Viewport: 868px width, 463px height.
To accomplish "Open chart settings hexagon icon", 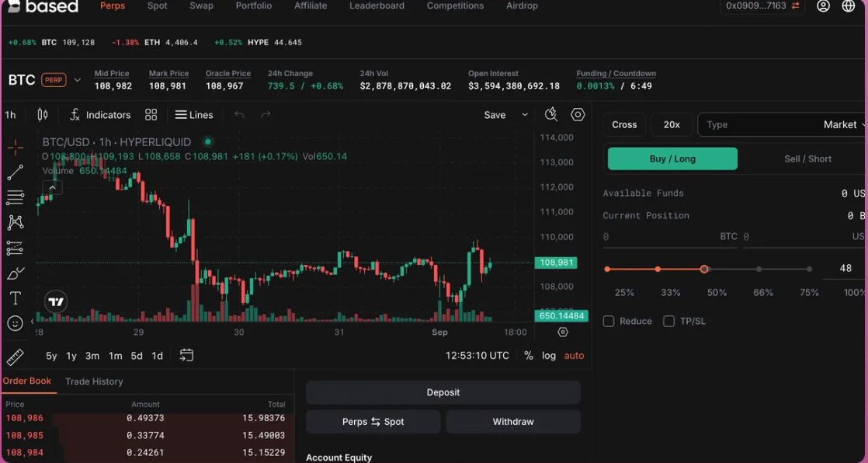I will pyautogui.click(x=578, y=115).
